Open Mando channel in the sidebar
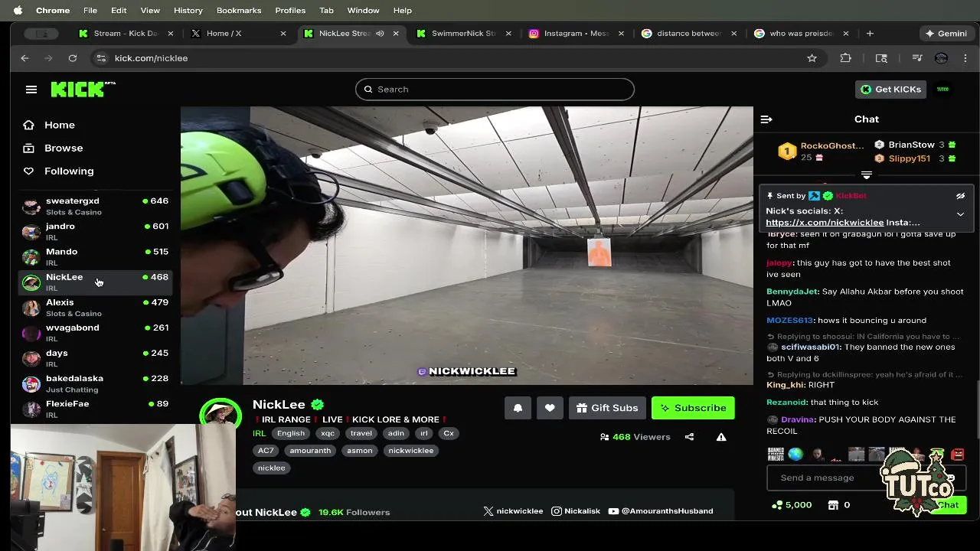Image resolution: width=980 pixels, height=551 pixels. point(95,256)
